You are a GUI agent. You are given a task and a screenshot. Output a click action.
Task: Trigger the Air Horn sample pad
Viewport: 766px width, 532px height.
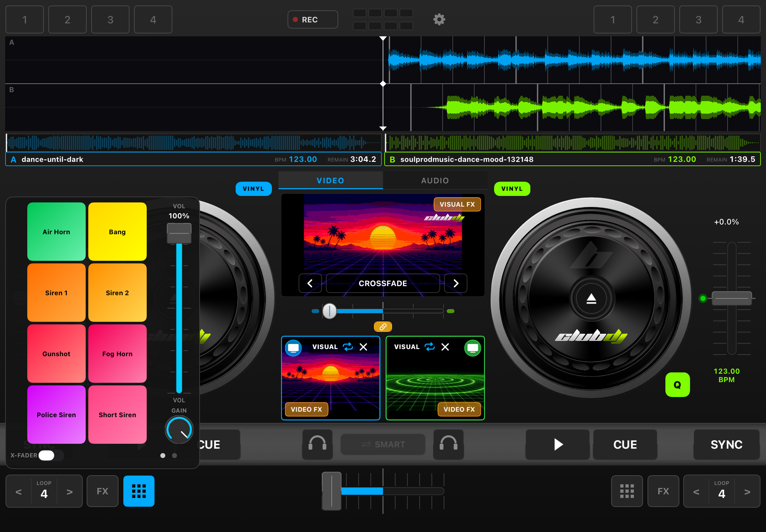point(56,232)
